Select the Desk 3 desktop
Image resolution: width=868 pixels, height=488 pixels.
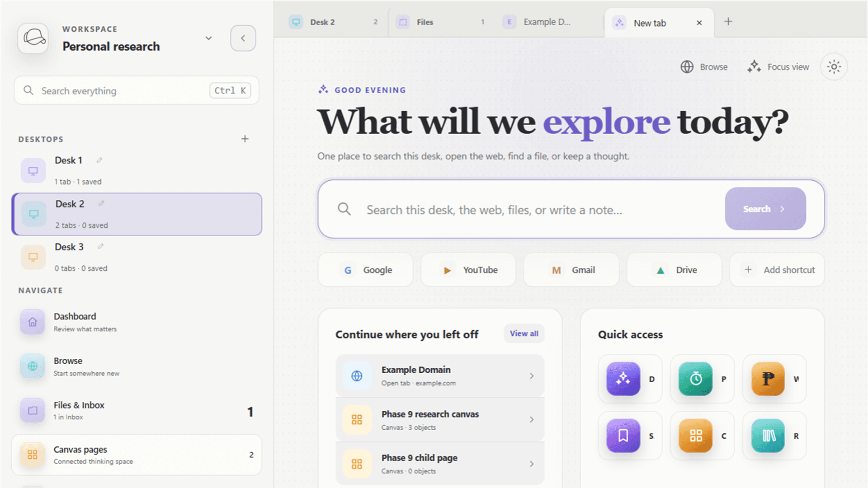point(137,257)
